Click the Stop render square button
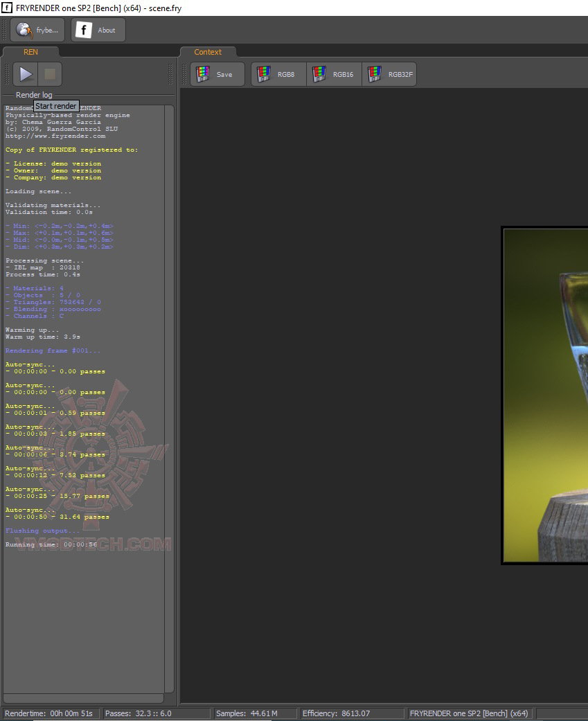Screen dimensions: 588x721 click(50, 74)
